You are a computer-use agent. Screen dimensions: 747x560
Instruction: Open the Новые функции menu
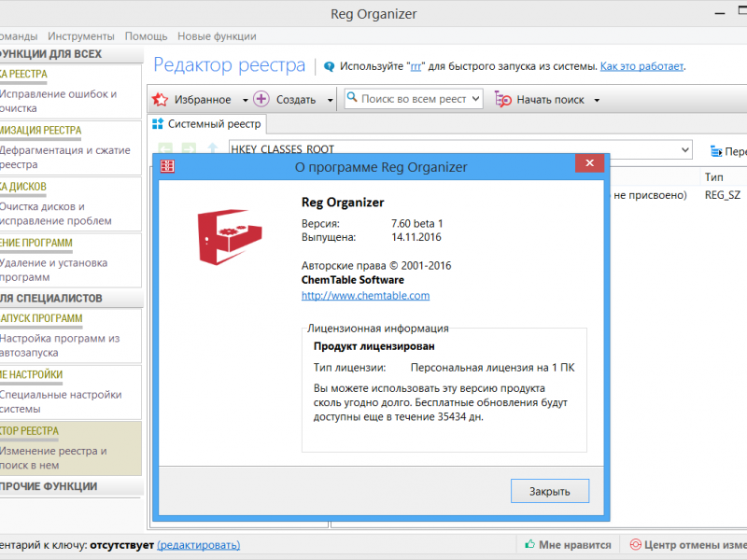(x=217, y=36)
